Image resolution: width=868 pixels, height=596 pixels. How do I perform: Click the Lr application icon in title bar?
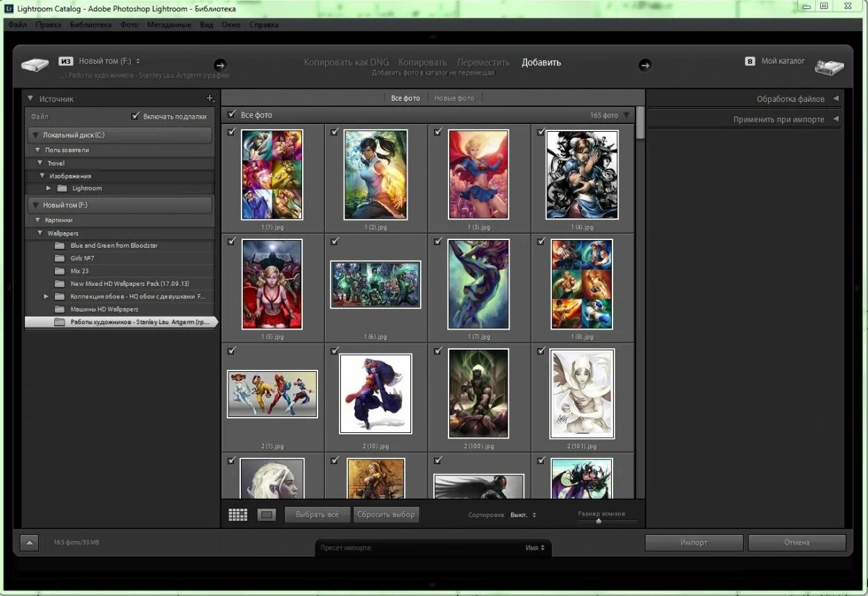click(9, 8)
